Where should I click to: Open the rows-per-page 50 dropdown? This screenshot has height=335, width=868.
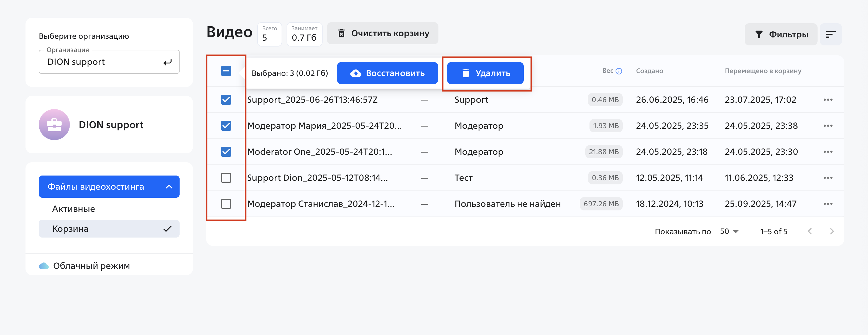point(729,231)
